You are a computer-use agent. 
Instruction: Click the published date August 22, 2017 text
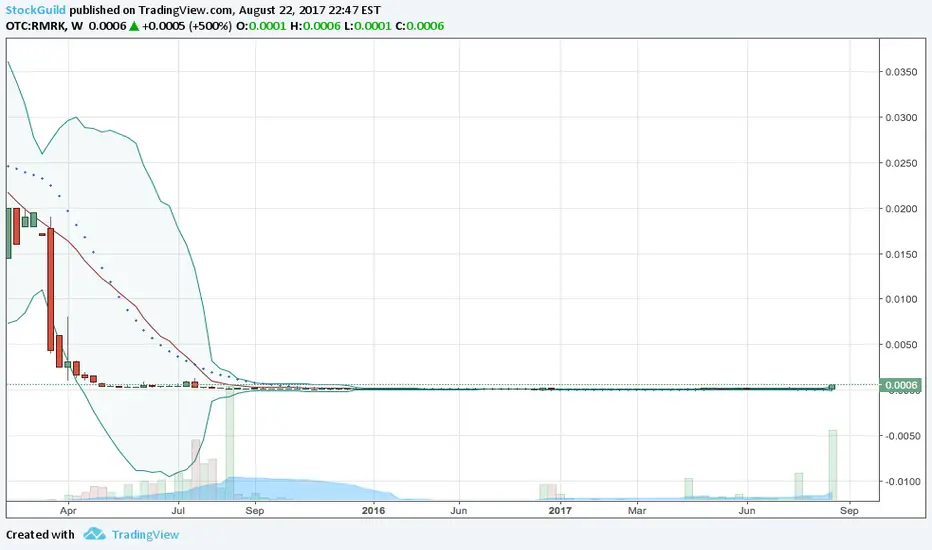pos(291,10)
